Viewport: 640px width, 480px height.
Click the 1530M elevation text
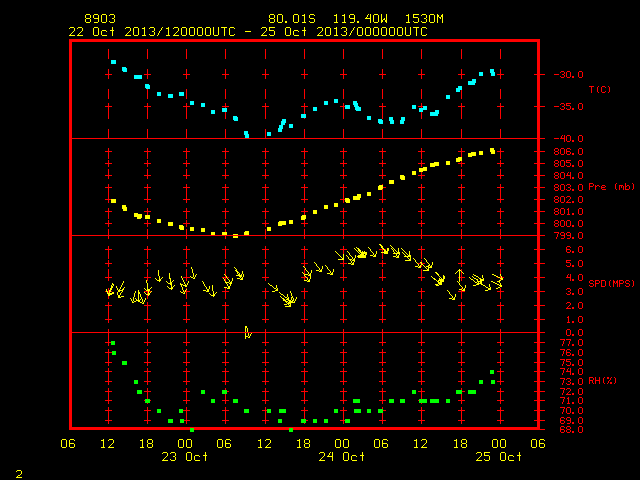[424, 19]
